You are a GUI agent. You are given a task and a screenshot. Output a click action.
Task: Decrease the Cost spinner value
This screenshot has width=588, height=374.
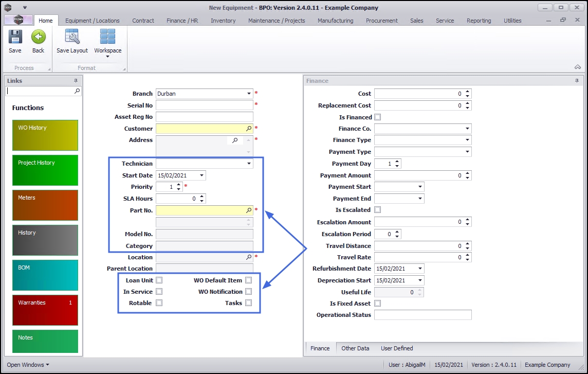tap(467, 96)
